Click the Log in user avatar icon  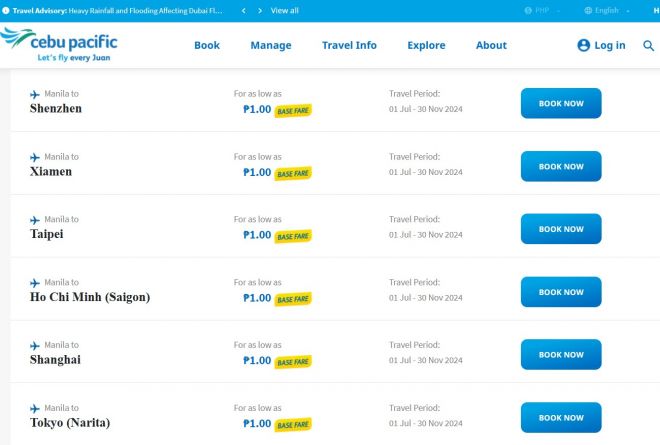[x=583, y=45]
